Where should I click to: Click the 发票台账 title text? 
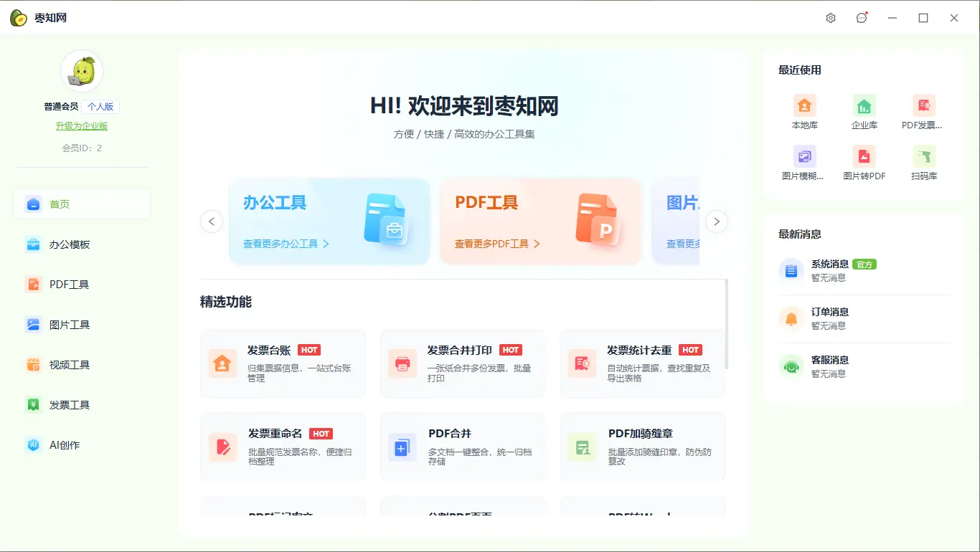point(269,350)
